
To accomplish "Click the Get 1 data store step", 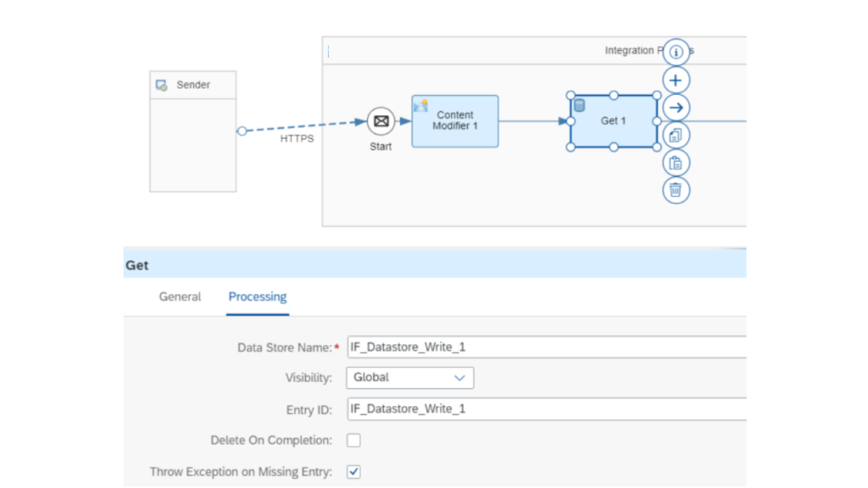I will (612, 120).
